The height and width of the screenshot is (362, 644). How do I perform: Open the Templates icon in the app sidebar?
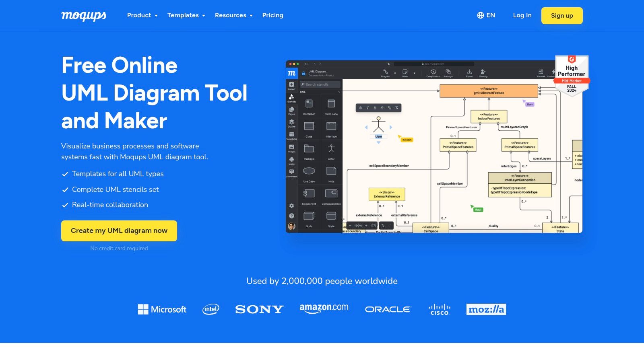[291, 136]
